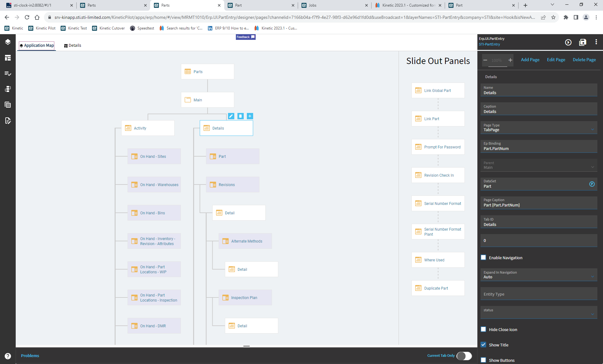Screen dimensions: 603x364
Task: Open browser tab search chevron
Action: point(552,5)
